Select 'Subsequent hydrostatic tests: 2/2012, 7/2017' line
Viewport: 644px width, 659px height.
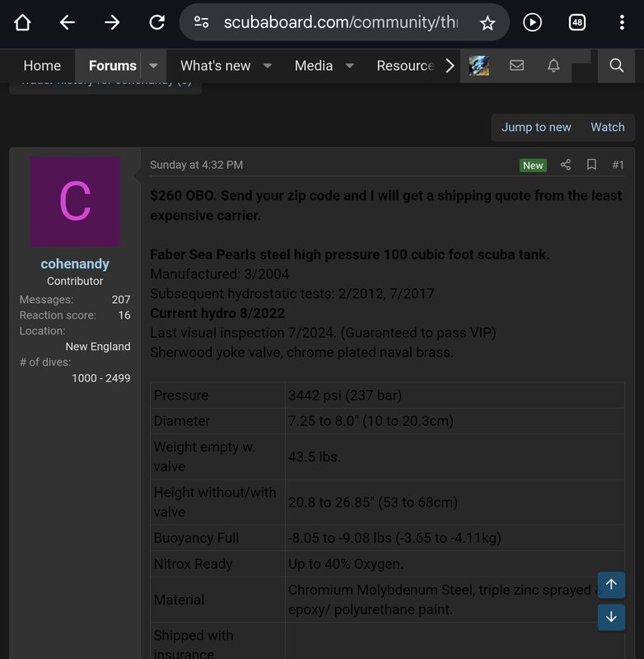(x=292, y=293)
